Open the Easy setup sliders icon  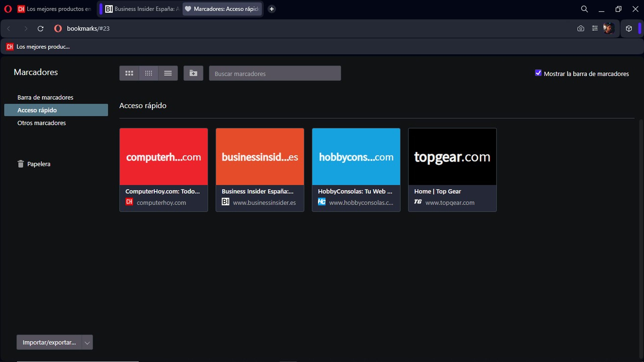coord(595,29)
